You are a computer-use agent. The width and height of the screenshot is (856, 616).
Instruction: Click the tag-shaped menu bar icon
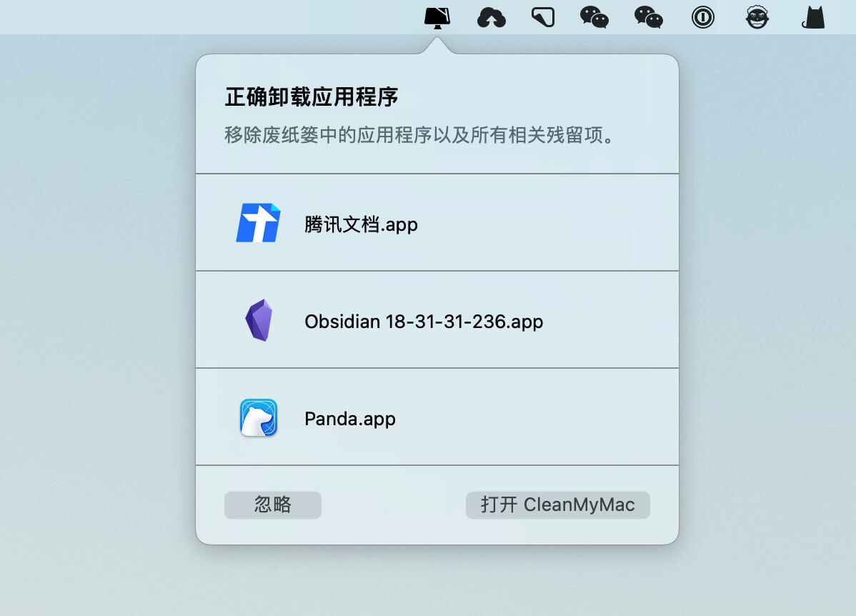[543, 17]
